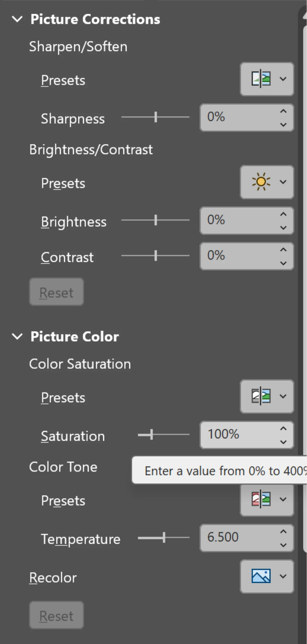Open the Brightness/Contrast sun presets icon
The image size is (307, 644).
click(x=261, y=182)
